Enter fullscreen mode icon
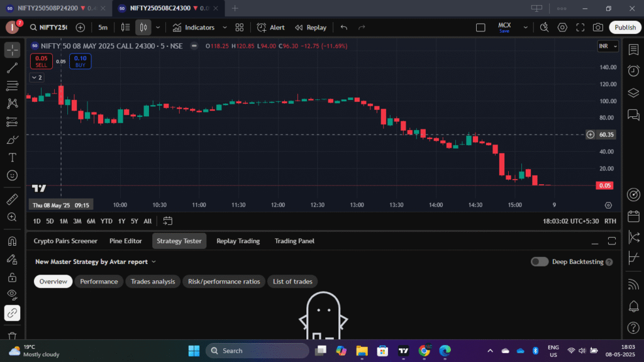Screen dimensions: 644x362 [580, 28]
